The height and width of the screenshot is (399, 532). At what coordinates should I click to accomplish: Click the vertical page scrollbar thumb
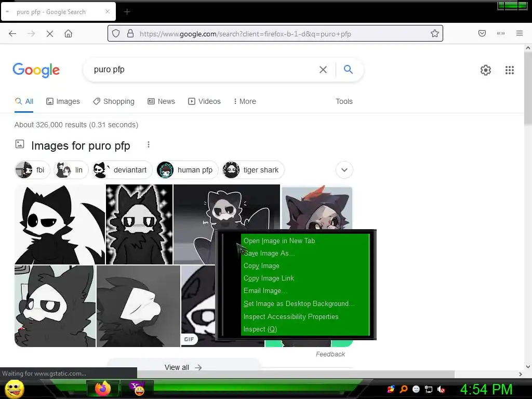(x=528, y=88)
